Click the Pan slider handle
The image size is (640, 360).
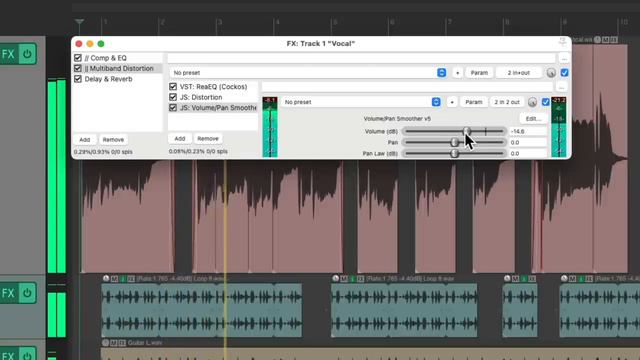(454, 142)
